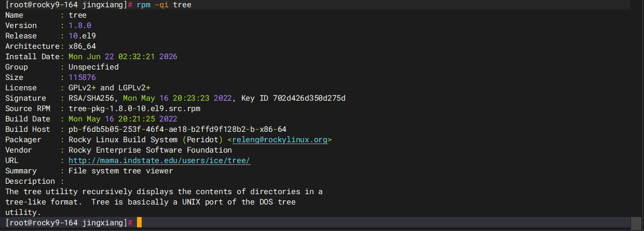Click the Release value 10.el9
644x231 pixels.
coord(81,36)
